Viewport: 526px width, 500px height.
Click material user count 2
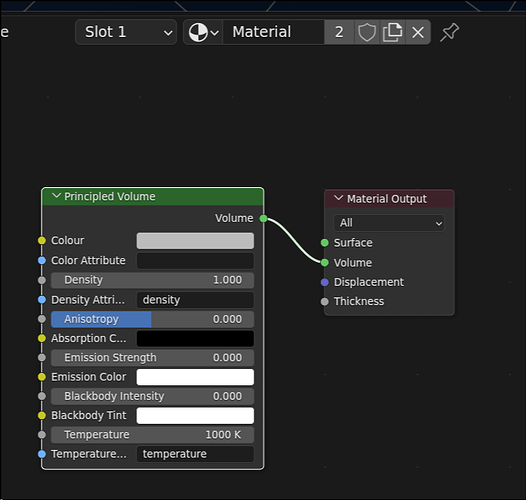(x=339, y=32)
